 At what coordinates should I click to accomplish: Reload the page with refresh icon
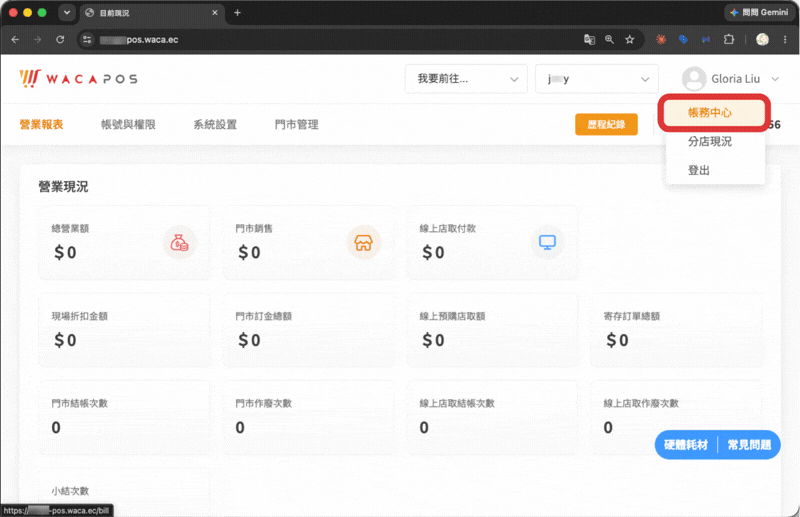click(x=60, y=39)
